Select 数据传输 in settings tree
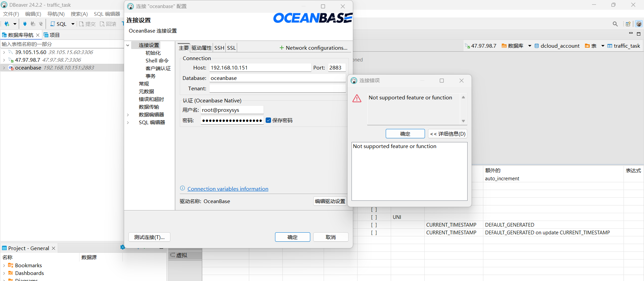This screenshot has width=644, height=281. 149,107
